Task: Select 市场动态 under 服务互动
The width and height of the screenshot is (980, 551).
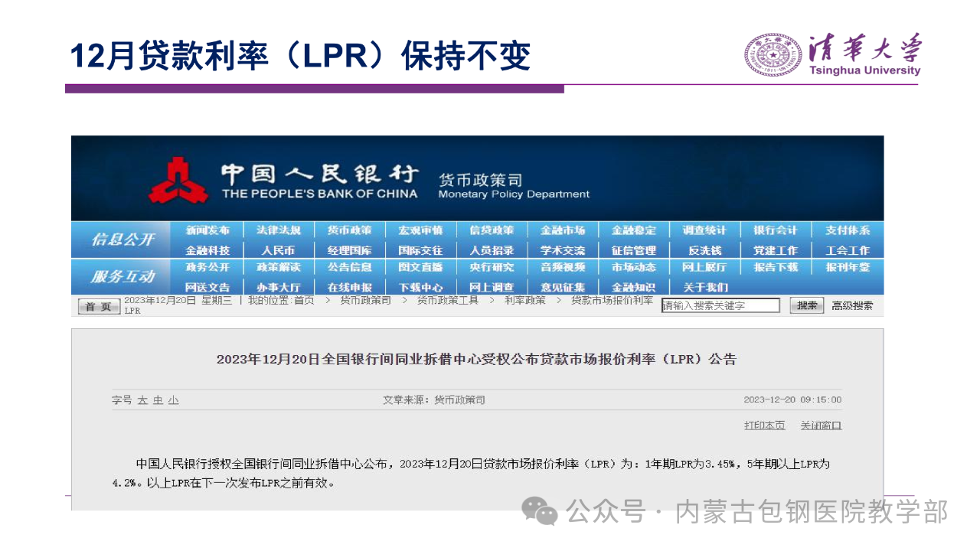Action: point(634,268)
